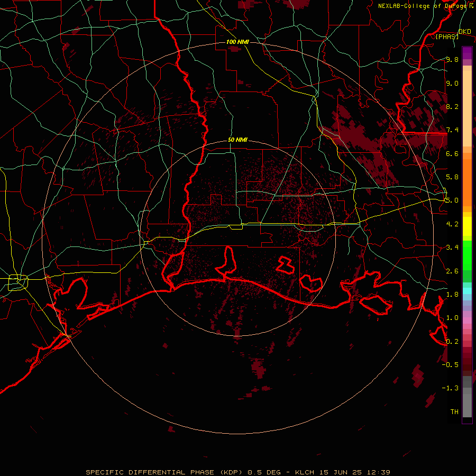Click the -1.3 value on the scale

pos(450,388)
